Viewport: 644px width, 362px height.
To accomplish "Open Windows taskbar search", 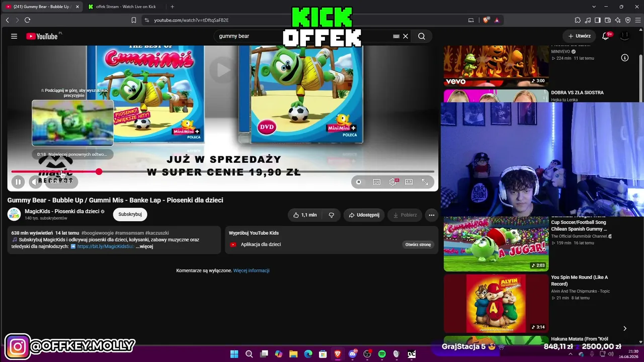I will [249, 354].
